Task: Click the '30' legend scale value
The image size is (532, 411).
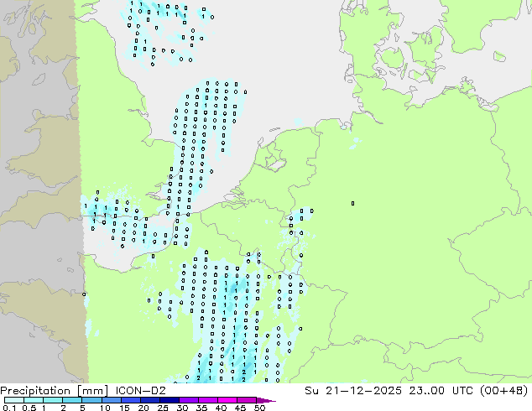Action: click(x=182, y=408)
